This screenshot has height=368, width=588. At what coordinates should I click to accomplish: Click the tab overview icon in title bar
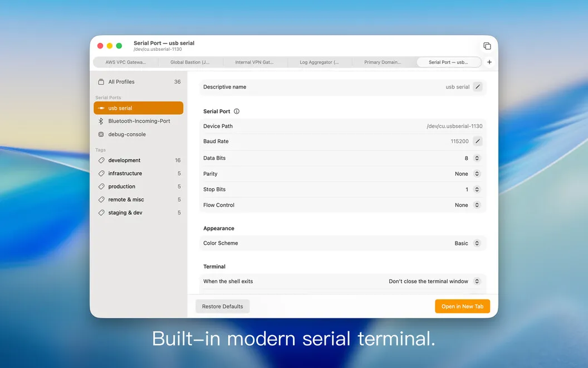point(487,46)
